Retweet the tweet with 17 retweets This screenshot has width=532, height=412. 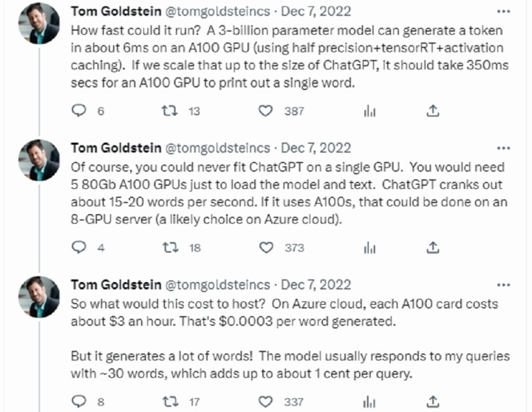coord(171,402)
